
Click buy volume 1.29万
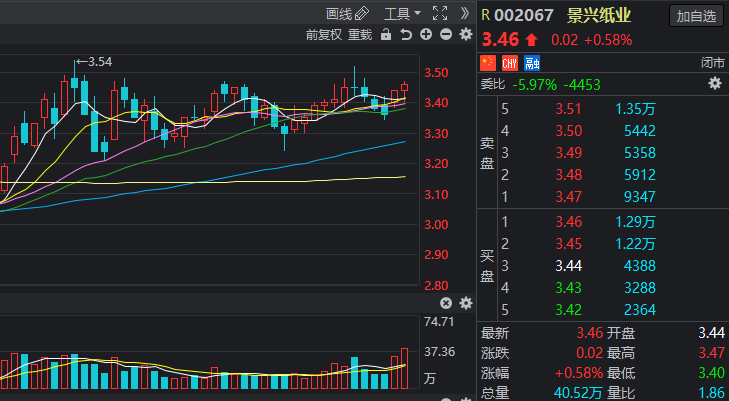pyautogui.click(x=635, y=222)
